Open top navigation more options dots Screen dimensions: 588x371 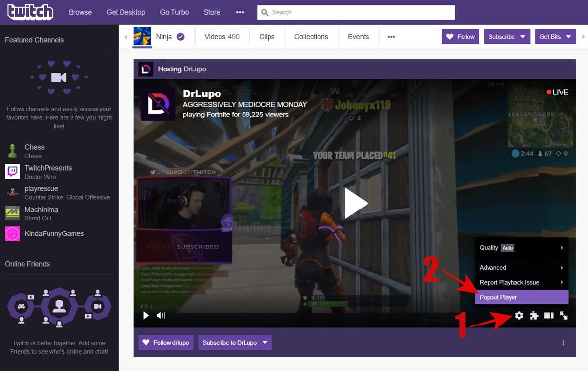click(x=240, y=12)
